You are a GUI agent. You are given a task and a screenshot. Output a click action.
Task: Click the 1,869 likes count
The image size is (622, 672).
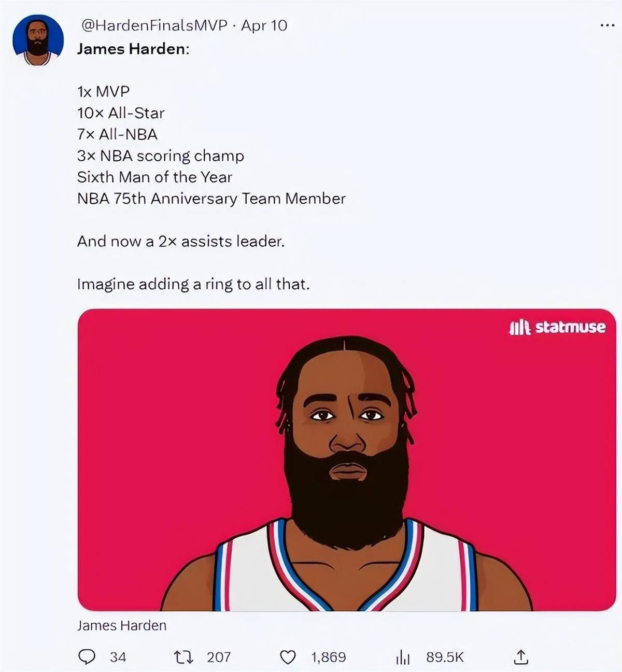329,657
